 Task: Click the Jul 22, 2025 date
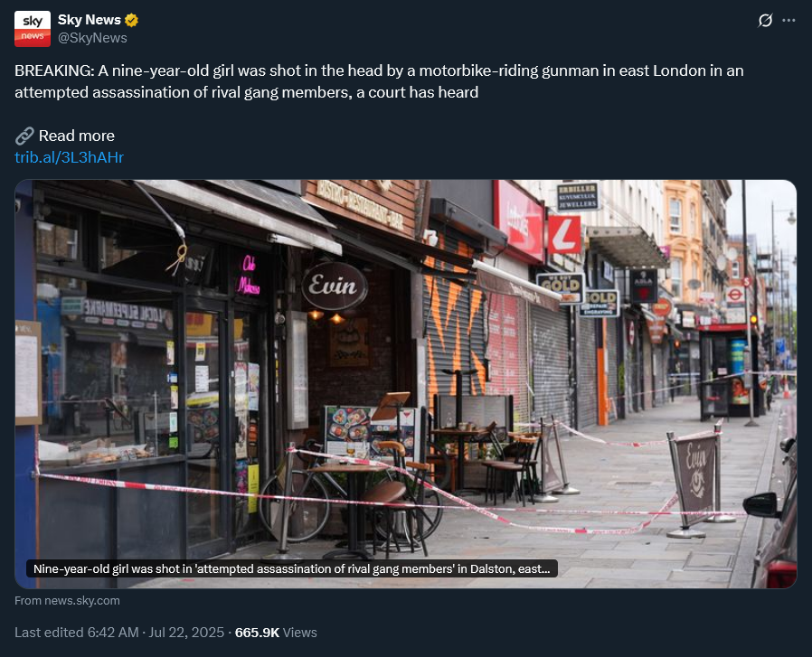point(186,633)
